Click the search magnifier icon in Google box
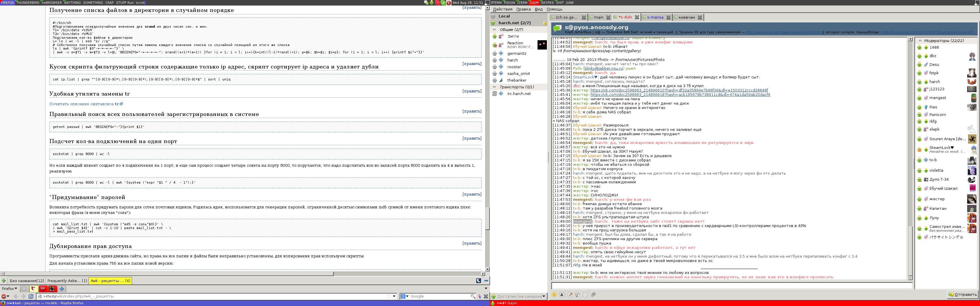This screenshot has width=980, height=306. [x=473, y=296]
